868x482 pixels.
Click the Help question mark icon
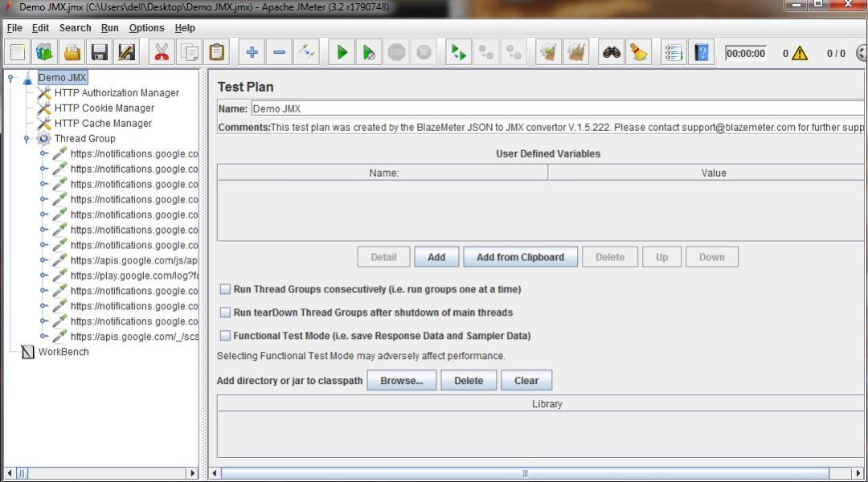[x=702, y=52]
